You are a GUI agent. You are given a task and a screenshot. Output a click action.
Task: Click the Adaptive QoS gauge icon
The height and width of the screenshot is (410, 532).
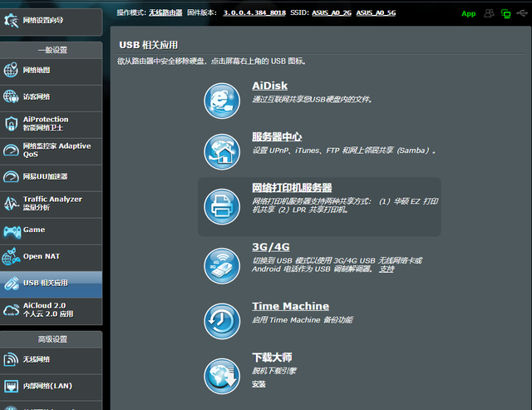click(11, 150)
